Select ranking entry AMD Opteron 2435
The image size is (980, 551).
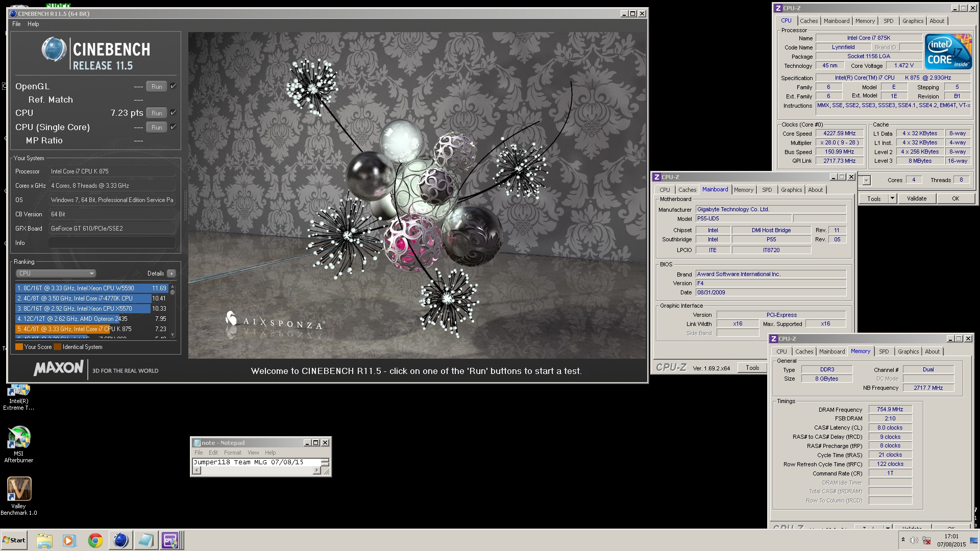pos(91,319)
